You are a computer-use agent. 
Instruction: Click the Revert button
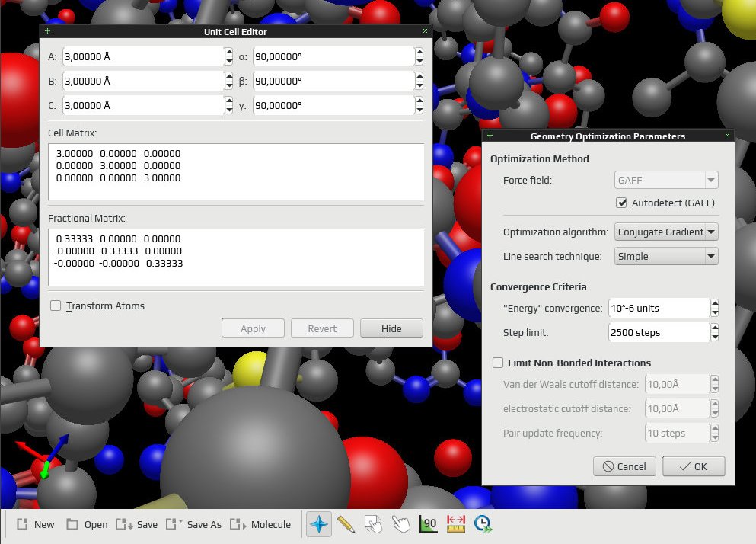322,328
